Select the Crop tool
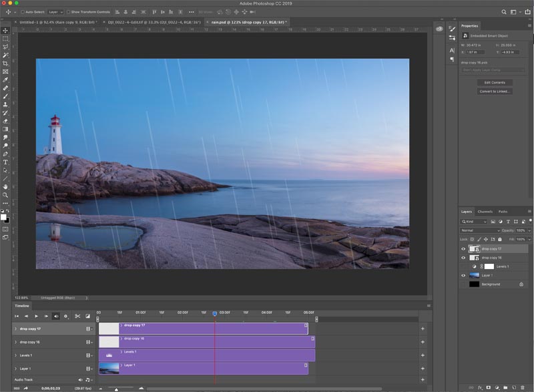This screenshot has width=534, height=392. [x=5, y=63]
